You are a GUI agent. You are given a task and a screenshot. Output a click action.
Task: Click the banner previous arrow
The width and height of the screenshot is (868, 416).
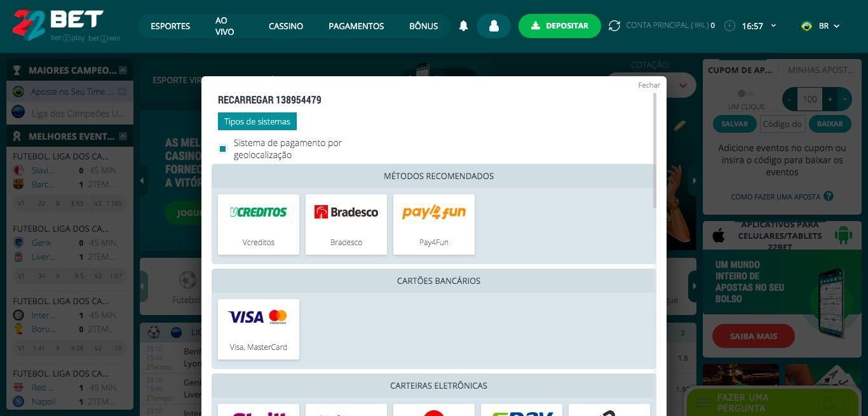[x=142, y=181]
